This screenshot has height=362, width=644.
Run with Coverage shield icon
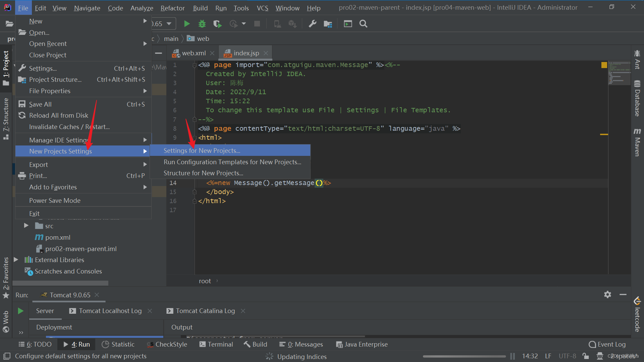217,24
